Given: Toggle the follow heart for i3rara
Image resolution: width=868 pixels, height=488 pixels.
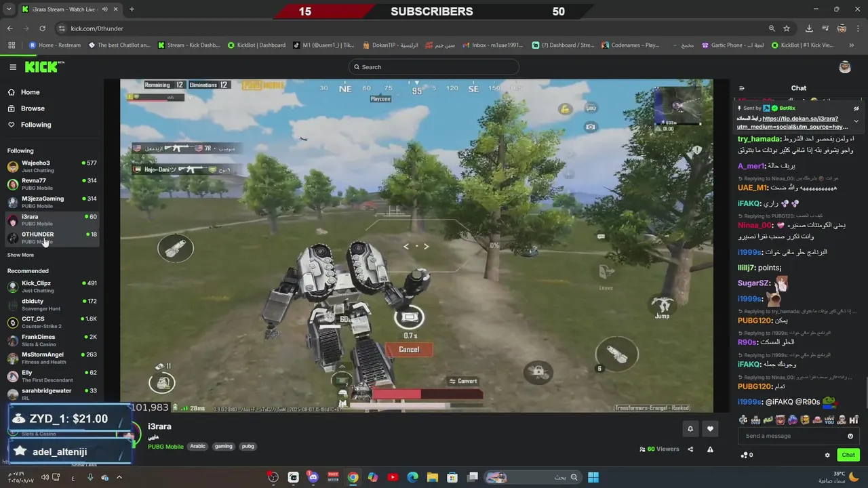Looking at the screenshot, I should point(710,428).
